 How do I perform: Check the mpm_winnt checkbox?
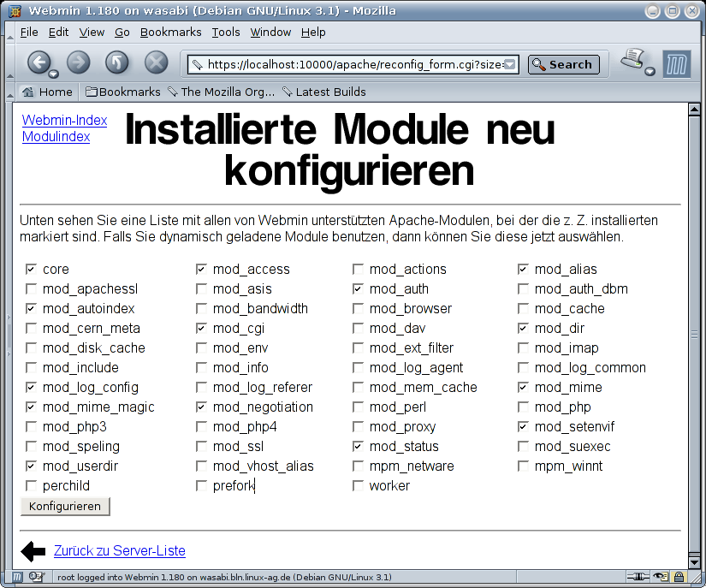pos(523,466)
